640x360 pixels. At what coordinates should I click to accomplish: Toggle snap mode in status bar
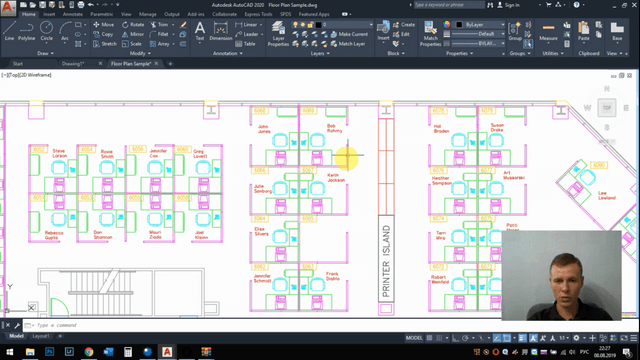[439, 338]
